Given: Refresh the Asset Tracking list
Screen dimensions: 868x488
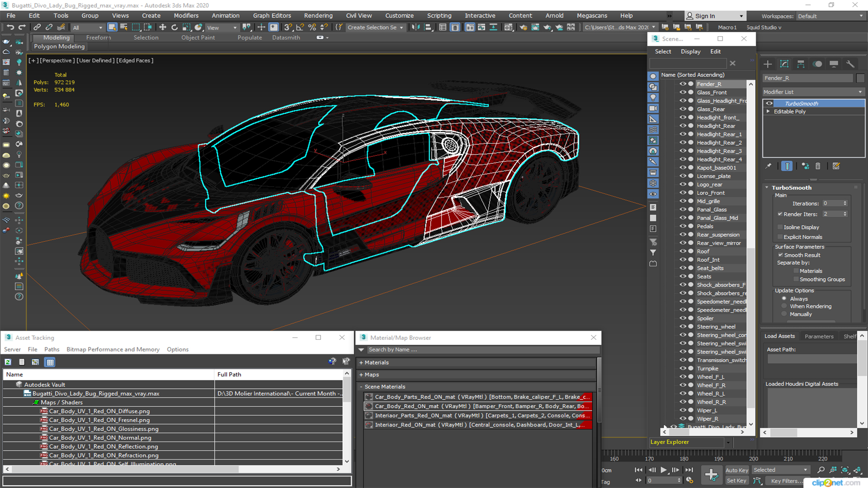Looking at the screenshot, I should pyautogui.click(x=8, y=362).
